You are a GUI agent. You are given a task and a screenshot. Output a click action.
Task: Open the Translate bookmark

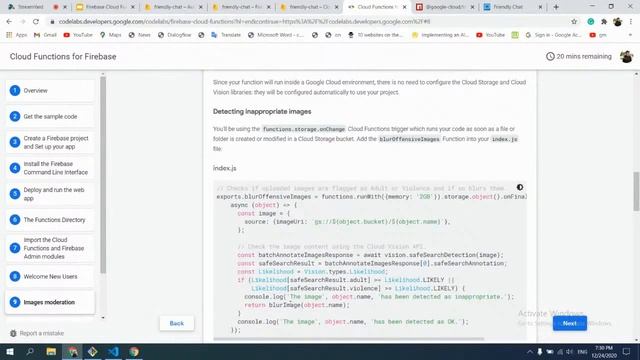pyautogui.click(x=226, y=35)
